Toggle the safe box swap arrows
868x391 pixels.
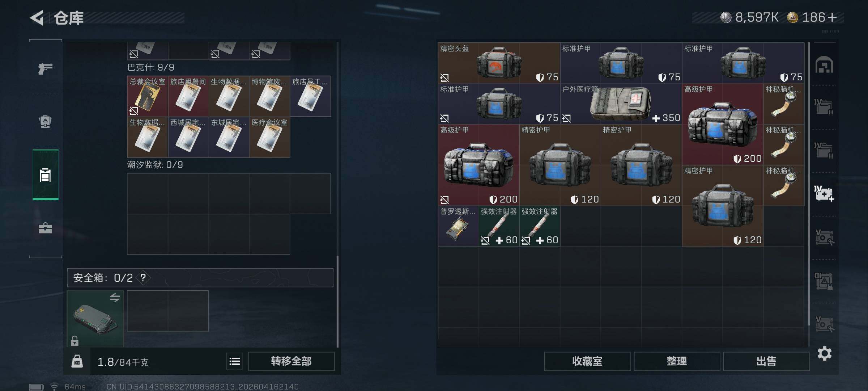pos(115,298)
